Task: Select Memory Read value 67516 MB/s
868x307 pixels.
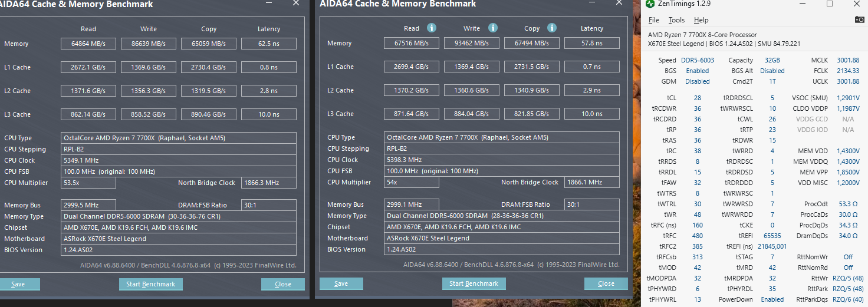Action: tap(412, 43)
